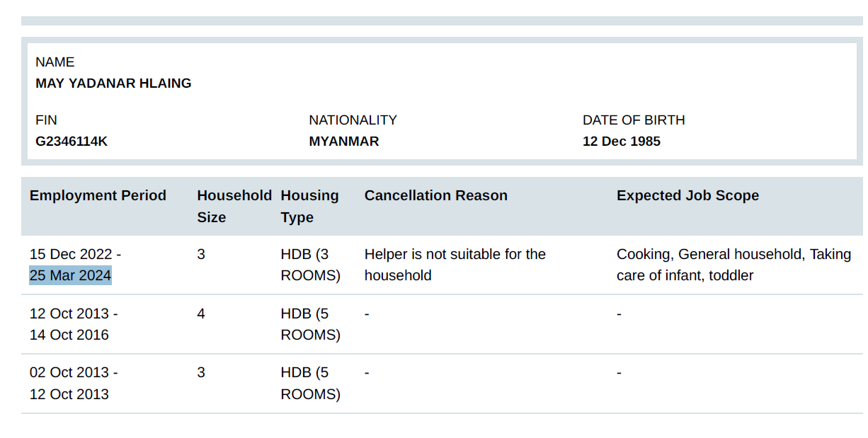Click the NAME field label
Screen dimensions: 868x438
[x=55, y=62]
